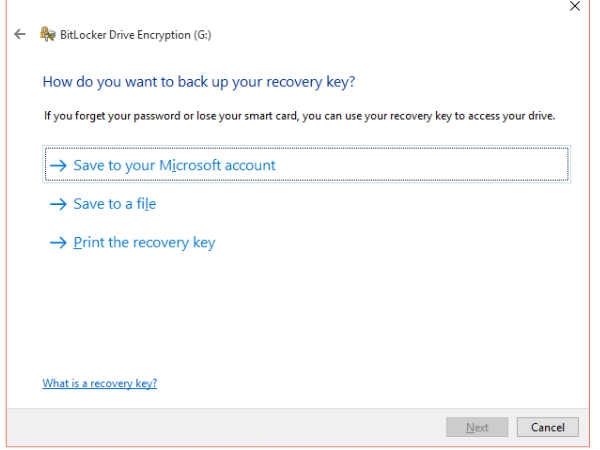Screen dimensions: 600x450
Task: Select Print the recovery key option
Action: (x=144, y=243)
